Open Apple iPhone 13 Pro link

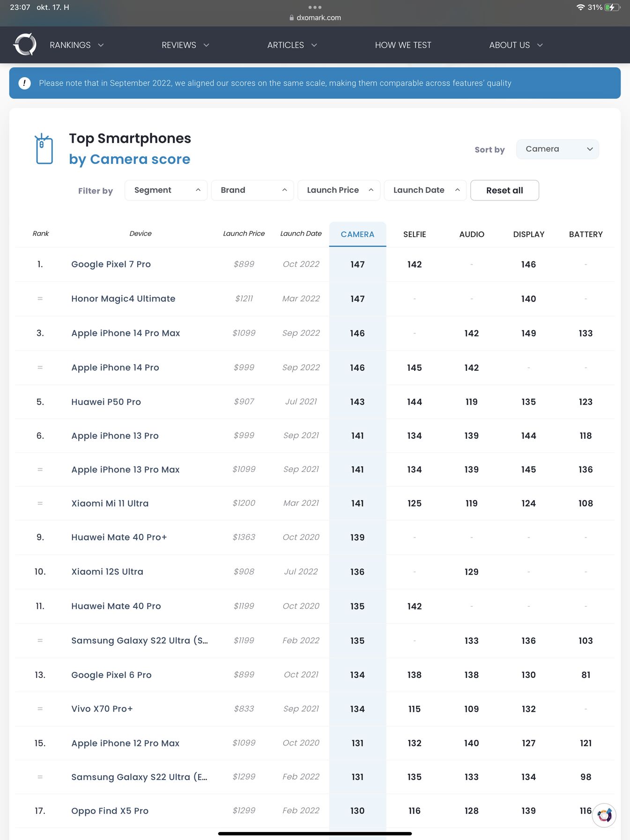(x=115, y=435)
